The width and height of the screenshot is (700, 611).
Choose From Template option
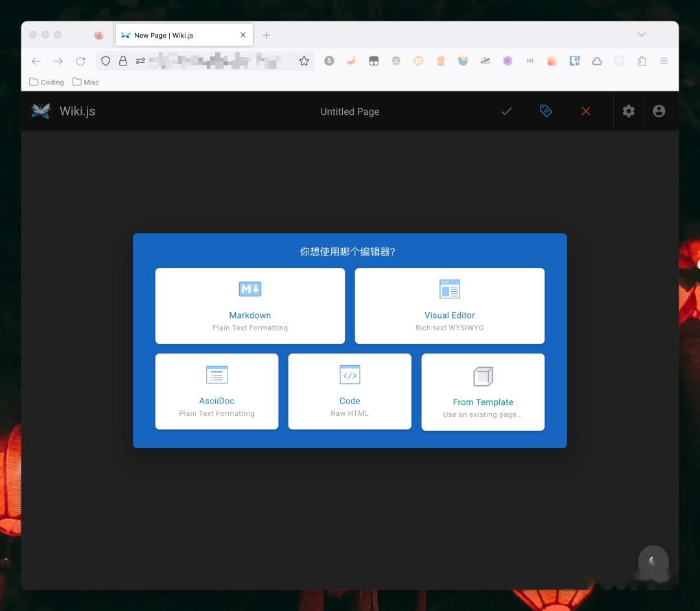point(483,392)
